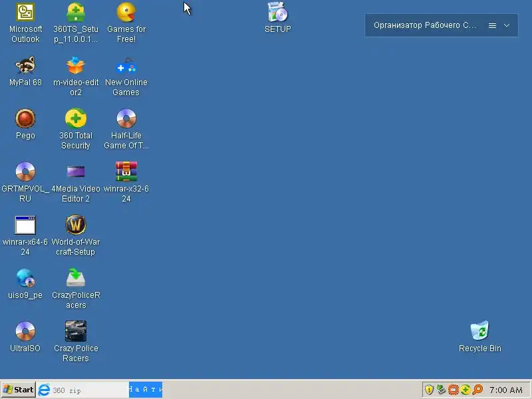Click the safely remove hardware tray icon
This screenshot has width=532, height=399.
click(441, 390)
